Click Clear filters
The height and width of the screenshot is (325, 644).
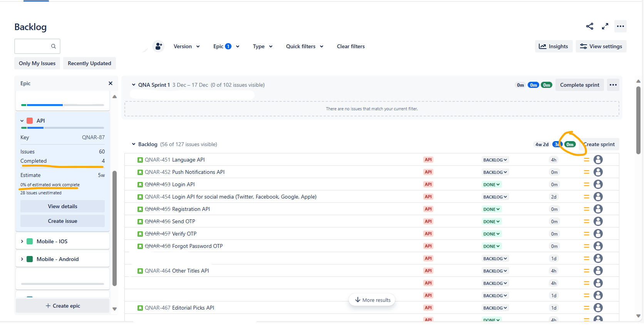pyautogui.click(x=351, y=46)
